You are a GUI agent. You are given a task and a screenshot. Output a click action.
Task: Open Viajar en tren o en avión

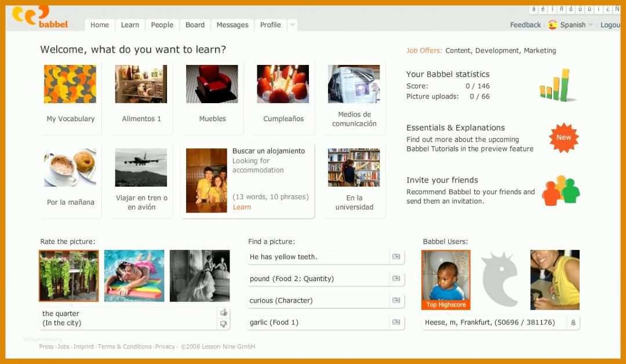(141, 181)
